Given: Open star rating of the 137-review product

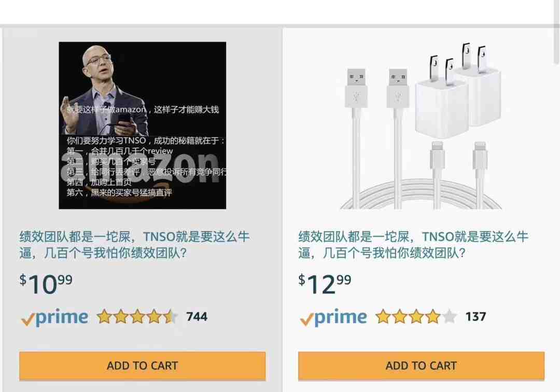Looking at the screenshot, I should [x=416, y=316].
